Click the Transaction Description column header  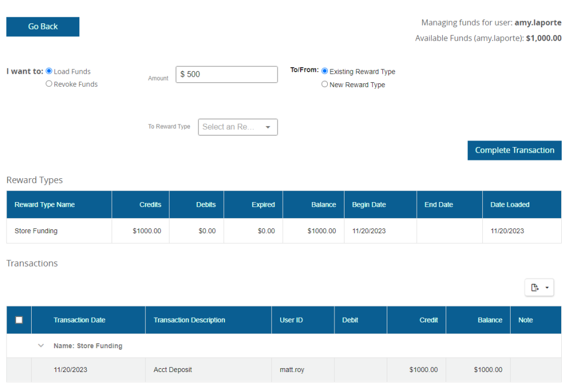189,320
